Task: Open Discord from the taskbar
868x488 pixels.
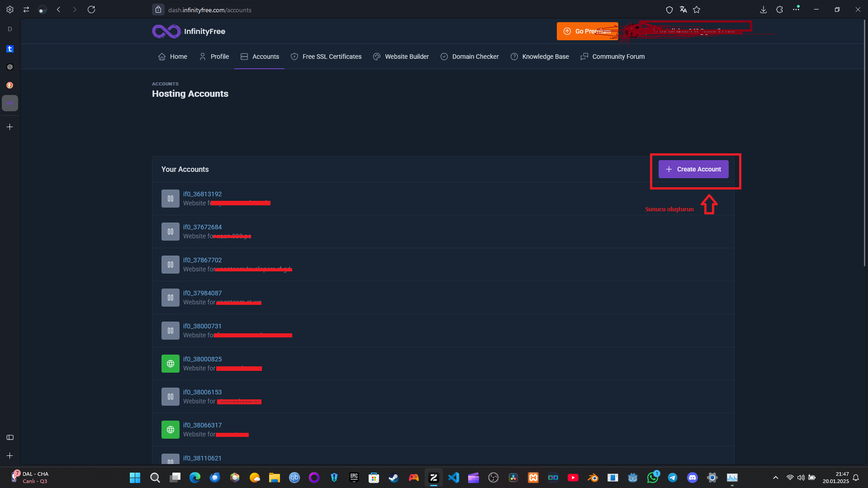Action: point(693,478)
